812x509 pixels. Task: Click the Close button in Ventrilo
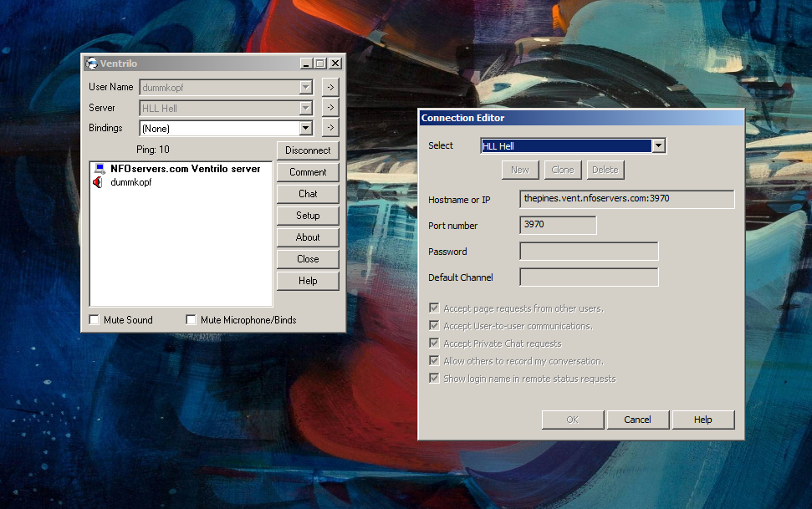[308, 259]
